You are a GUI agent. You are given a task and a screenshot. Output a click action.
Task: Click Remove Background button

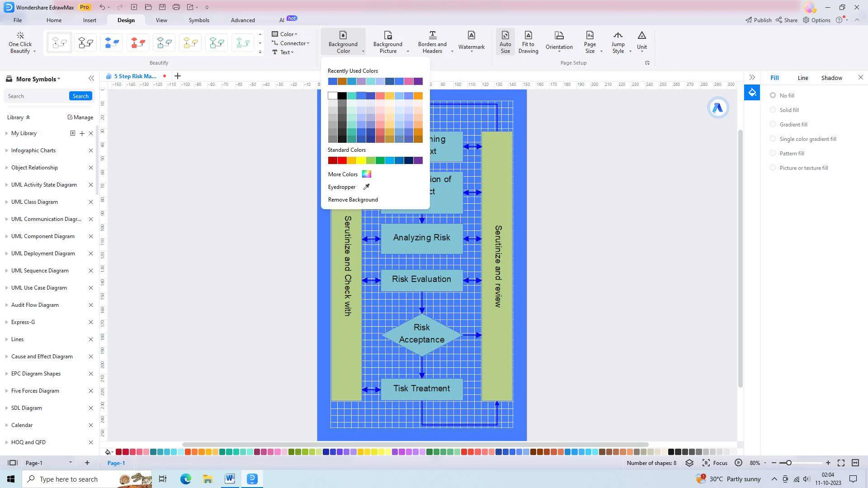[x=353, y=200]
